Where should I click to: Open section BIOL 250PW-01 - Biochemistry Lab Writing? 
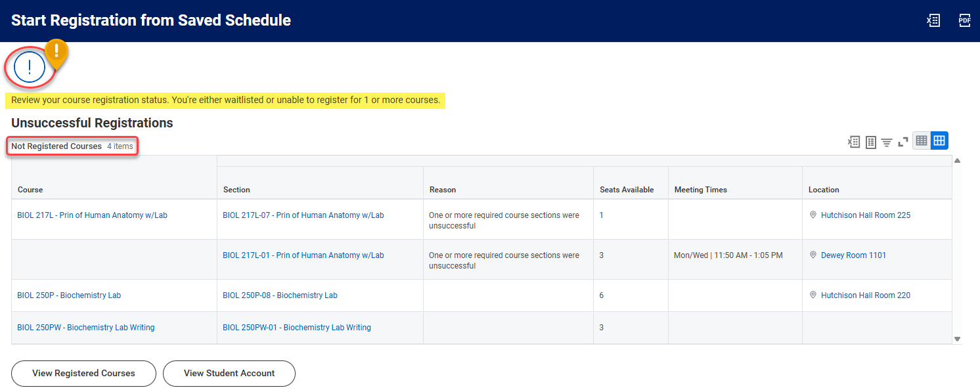tap(296, 327)
